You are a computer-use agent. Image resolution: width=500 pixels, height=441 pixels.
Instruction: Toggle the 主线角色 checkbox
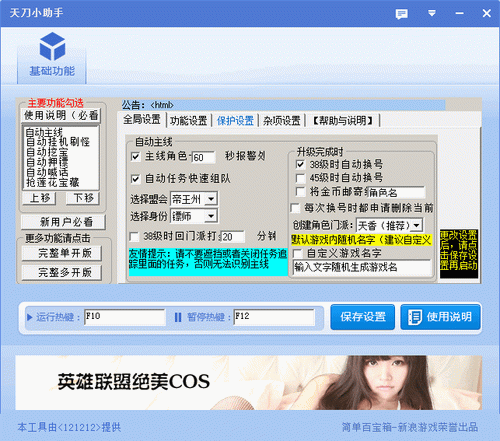[135, 156]
